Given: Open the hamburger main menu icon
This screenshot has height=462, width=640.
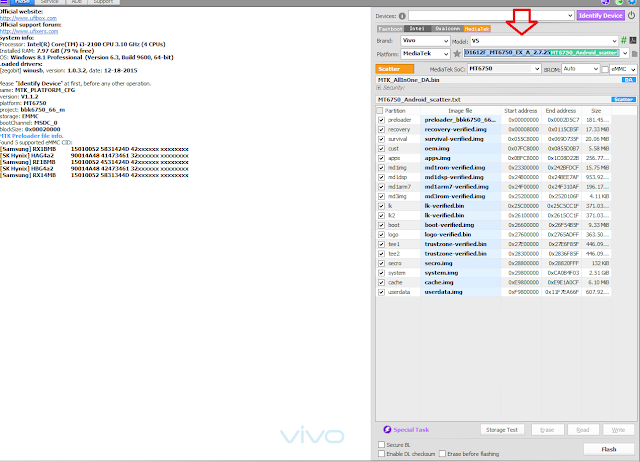Looking at the screenshot, I should (x=4, y=2).
